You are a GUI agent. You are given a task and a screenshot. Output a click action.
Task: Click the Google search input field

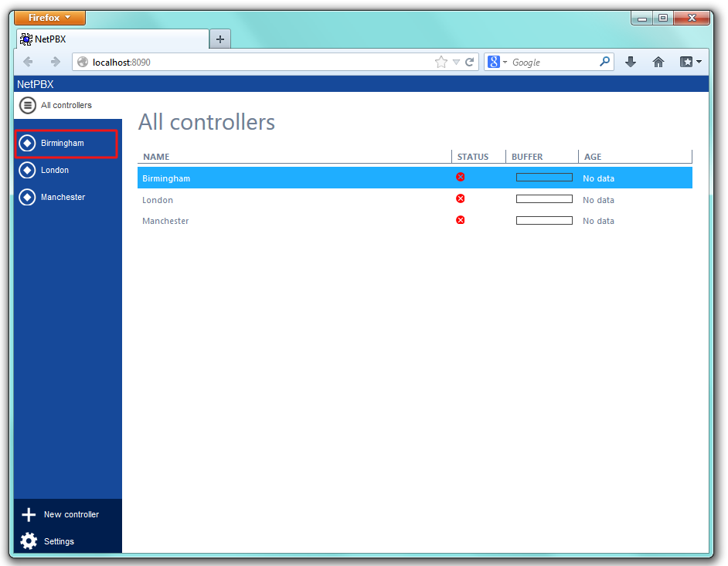point(553,63)
